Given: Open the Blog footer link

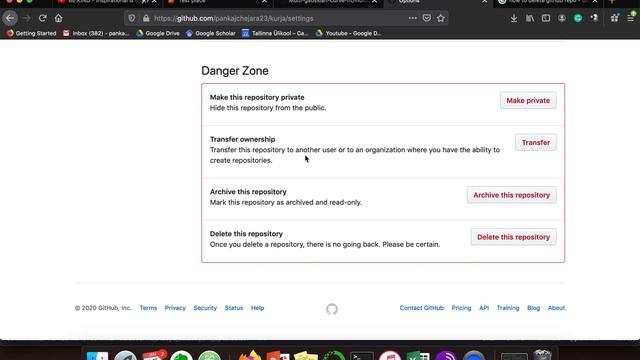Looking at the screenshot, I should (533, 308).
